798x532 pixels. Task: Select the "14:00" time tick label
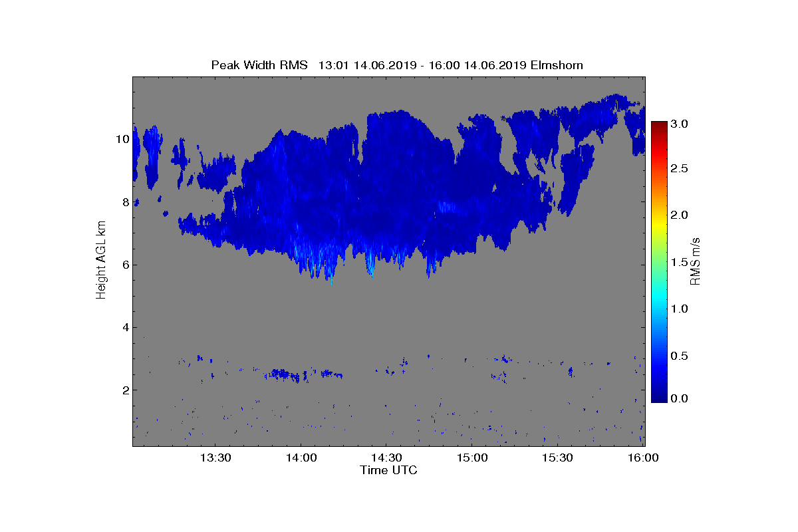pos(301,458)
